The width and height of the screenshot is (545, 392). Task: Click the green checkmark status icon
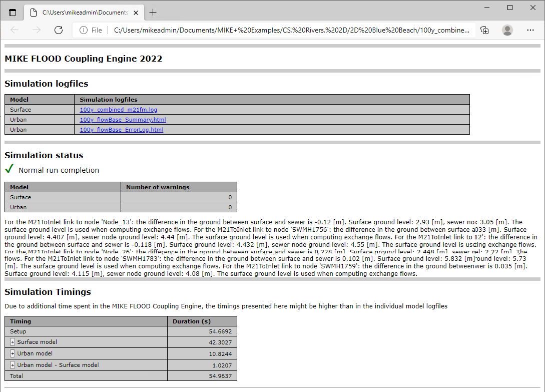pyautogui.click(x=10, y=169)
